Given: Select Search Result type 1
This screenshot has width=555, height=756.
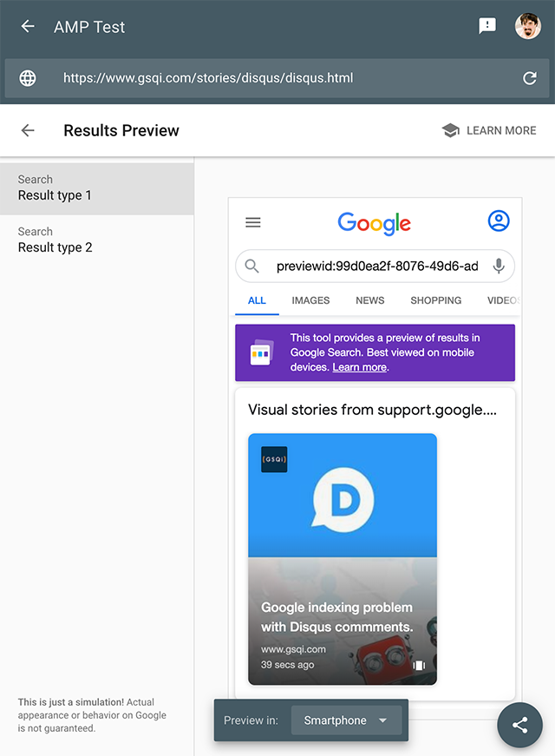Looking at the screenshot, I should (96, 188).
